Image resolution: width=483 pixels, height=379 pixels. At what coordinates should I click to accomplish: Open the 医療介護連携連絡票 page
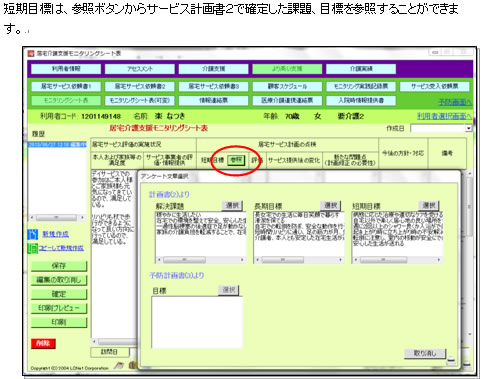tap(287, 100)
